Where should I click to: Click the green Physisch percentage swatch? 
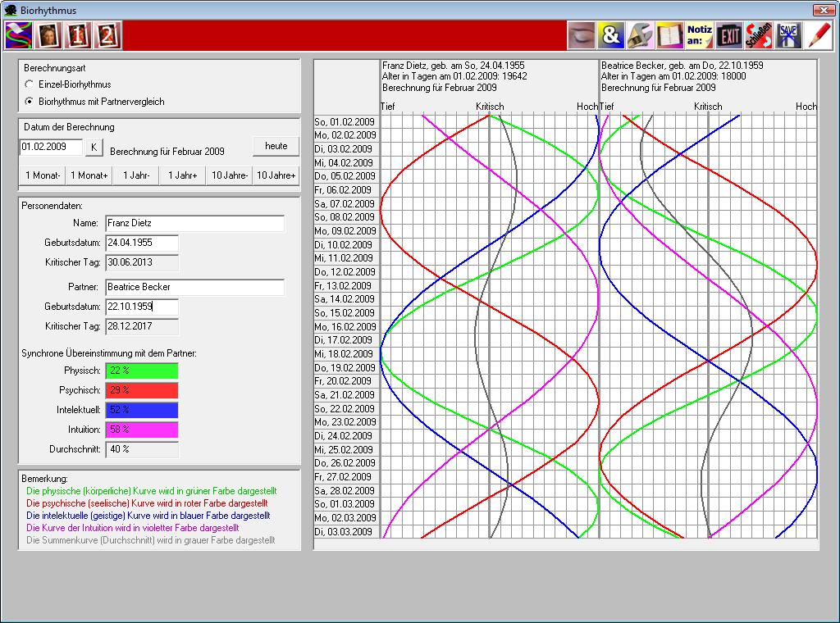tap(141, 371)
